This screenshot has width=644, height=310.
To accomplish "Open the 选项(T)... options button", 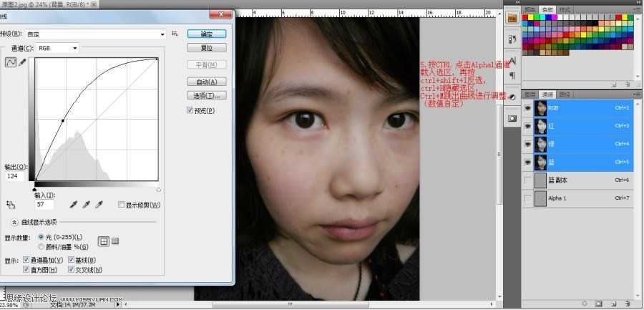I will (x=207, y=95).
